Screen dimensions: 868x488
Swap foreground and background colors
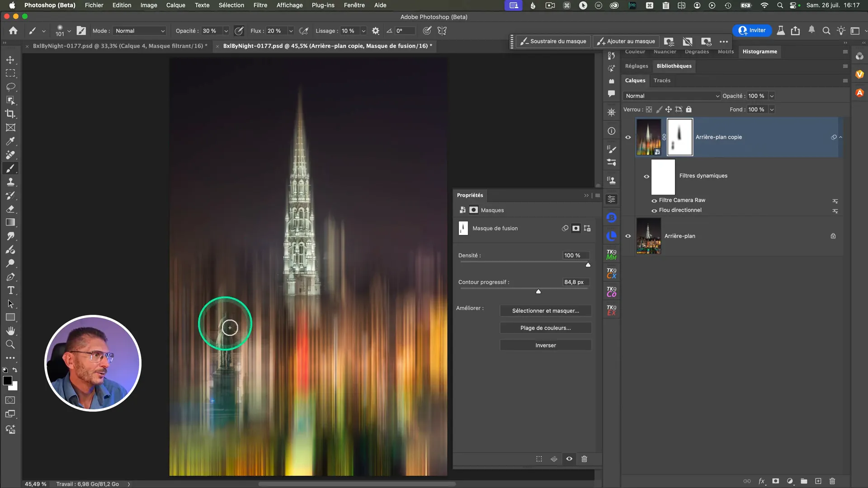(15, 370)
